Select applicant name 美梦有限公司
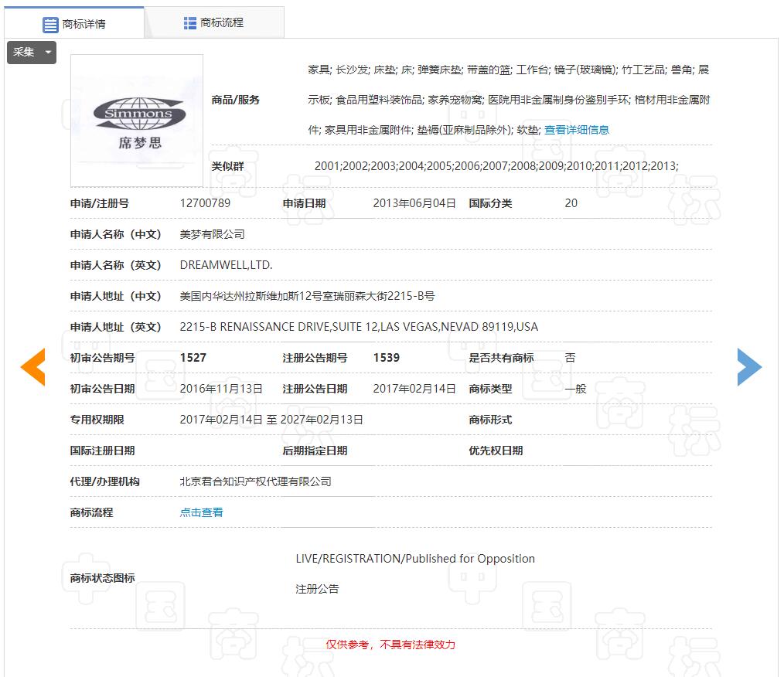Image resolution: width=784 pixels, height=677 pixels. [x=213, y=234]
